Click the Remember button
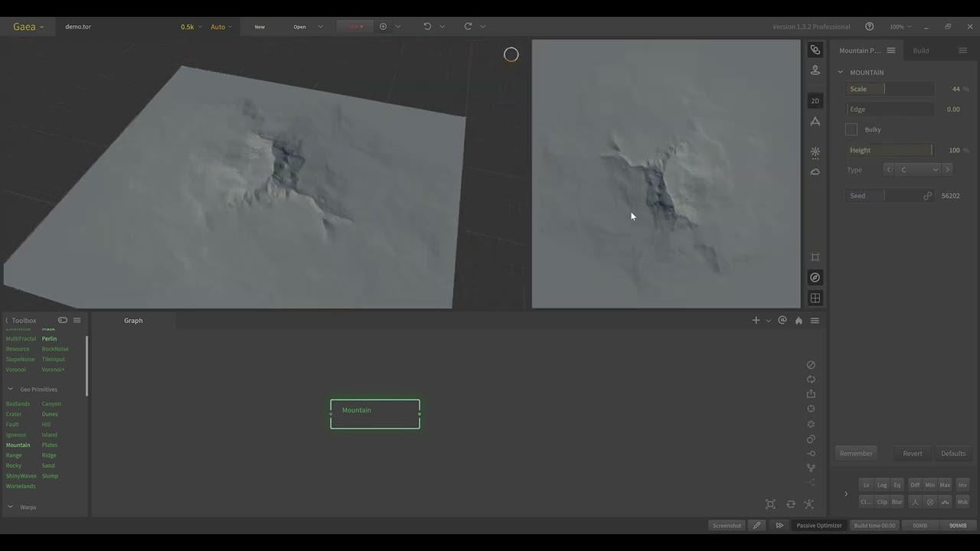This screenshot has height=551, width=980. [x=856, y=453]
